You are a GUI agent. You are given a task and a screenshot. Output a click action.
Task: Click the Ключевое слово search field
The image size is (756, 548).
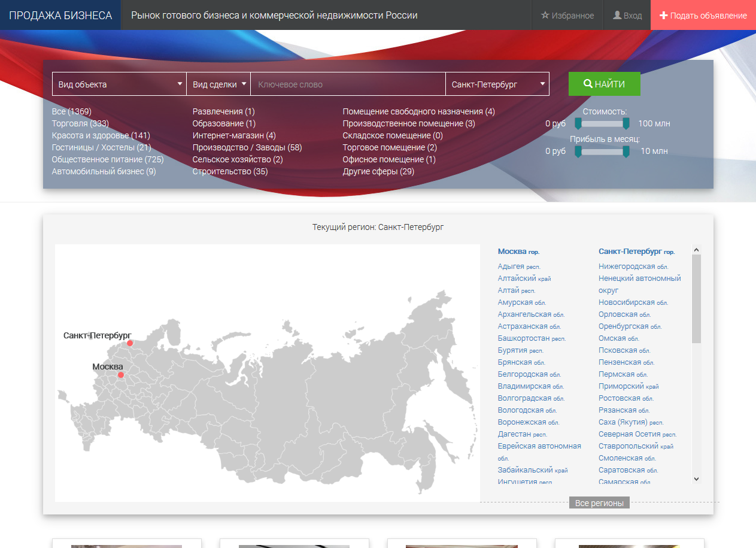(x=348, y=84)
